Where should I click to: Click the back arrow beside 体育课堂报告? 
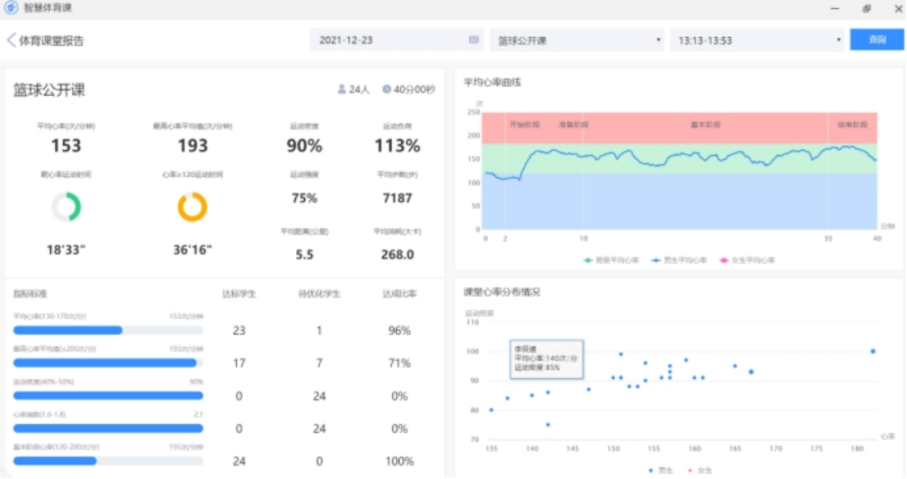[11, 41]
